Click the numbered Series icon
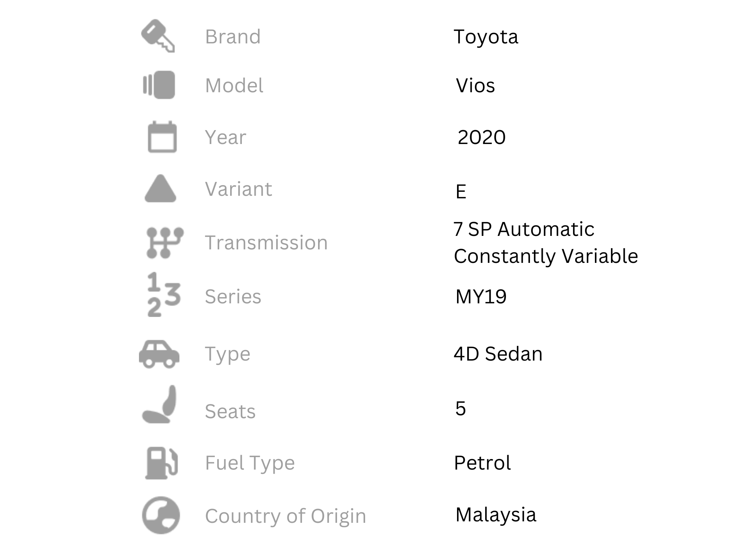Viewport: 747px width, 560px height. 163,295
